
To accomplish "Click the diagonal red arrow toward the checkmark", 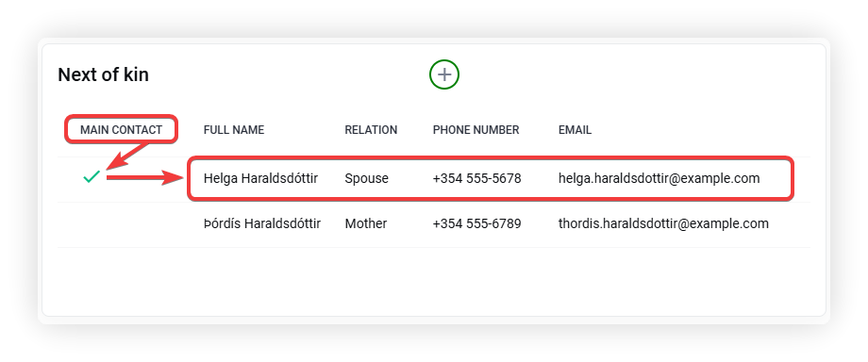I will (x=127, y=155).
